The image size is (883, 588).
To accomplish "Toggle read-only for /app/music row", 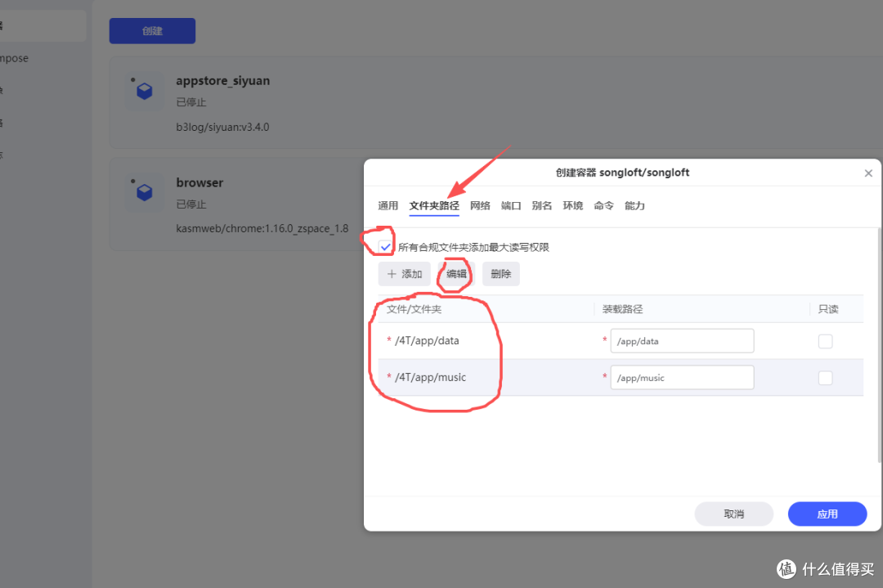I will coord(825,378).
